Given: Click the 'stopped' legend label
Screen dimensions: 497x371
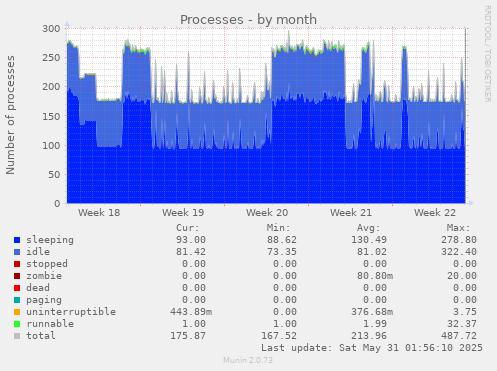Looking at the screenshot, I should (47, 264).
